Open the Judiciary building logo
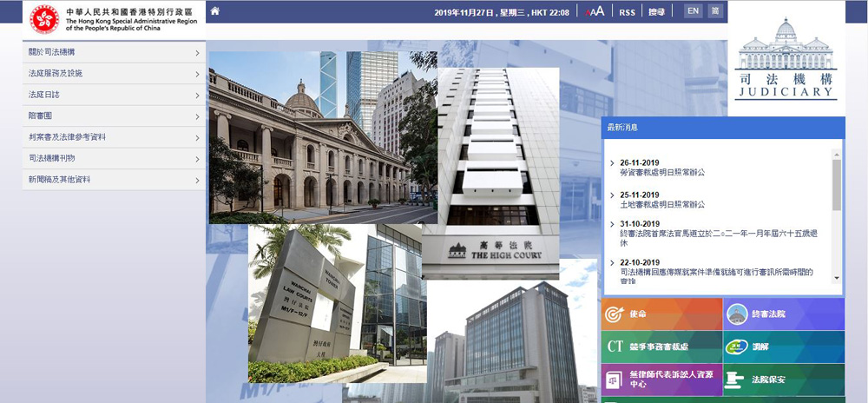Viewport: 868px width, 403px height. tap(786, 58)
